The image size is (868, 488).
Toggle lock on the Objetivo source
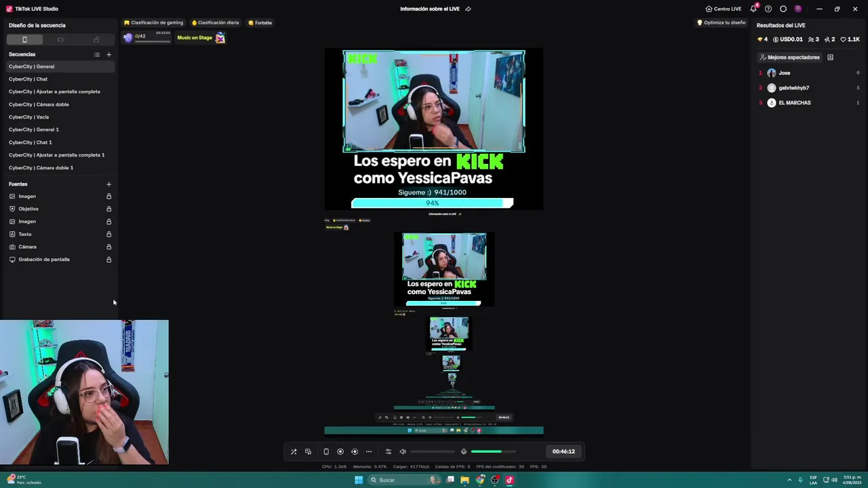[108, 209]
